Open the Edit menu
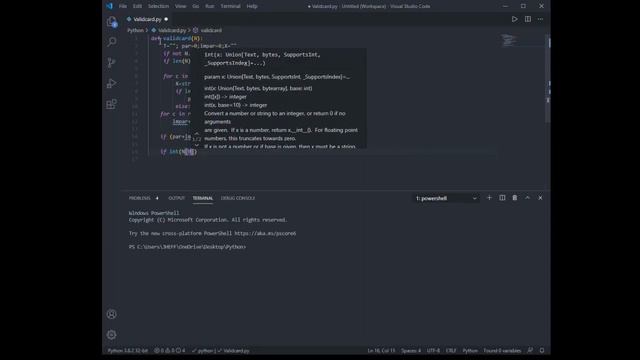The height and width of the screenshot is (360, 640). tap(138, 6)
